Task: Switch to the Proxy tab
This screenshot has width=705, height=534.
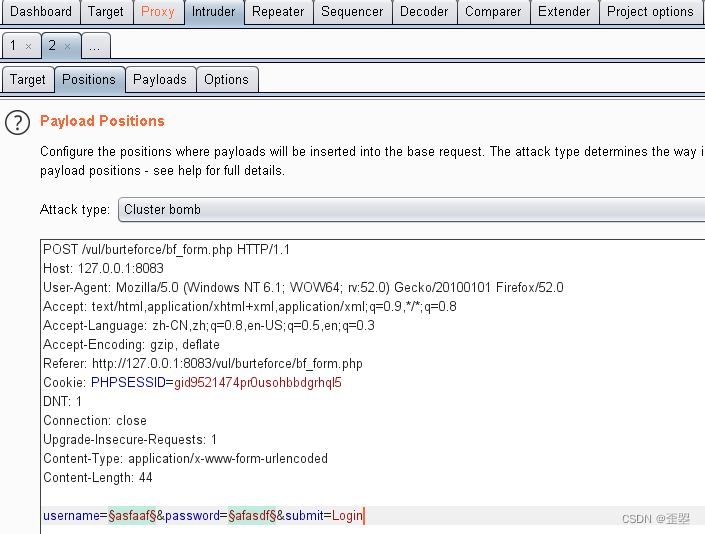Action: pos(158,12)
